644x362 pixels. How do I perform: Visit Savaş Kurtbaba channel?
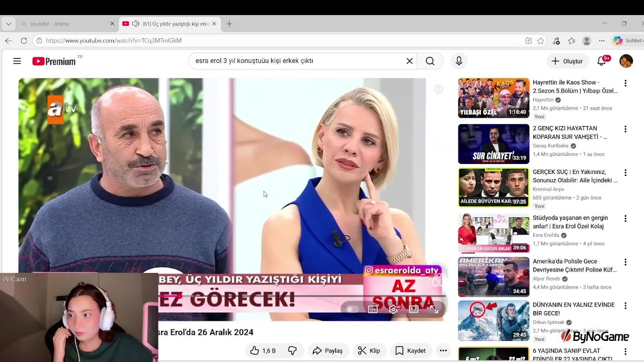(550, 146)
